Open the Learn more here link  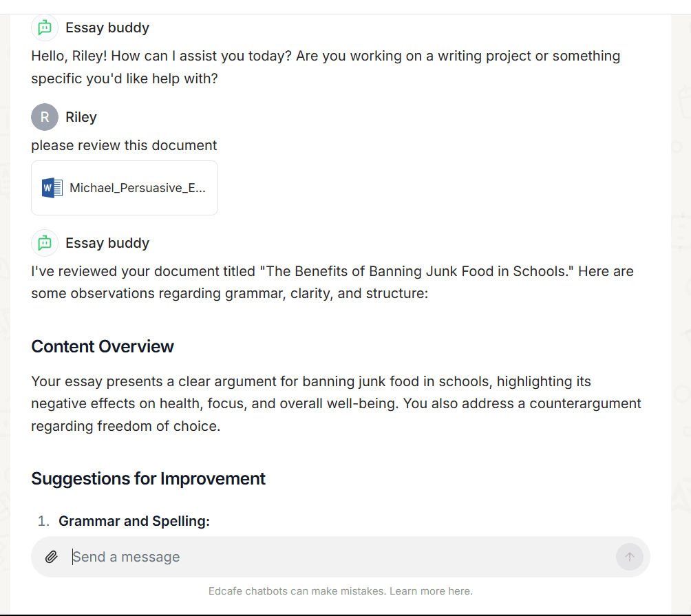tap(431, 591)
